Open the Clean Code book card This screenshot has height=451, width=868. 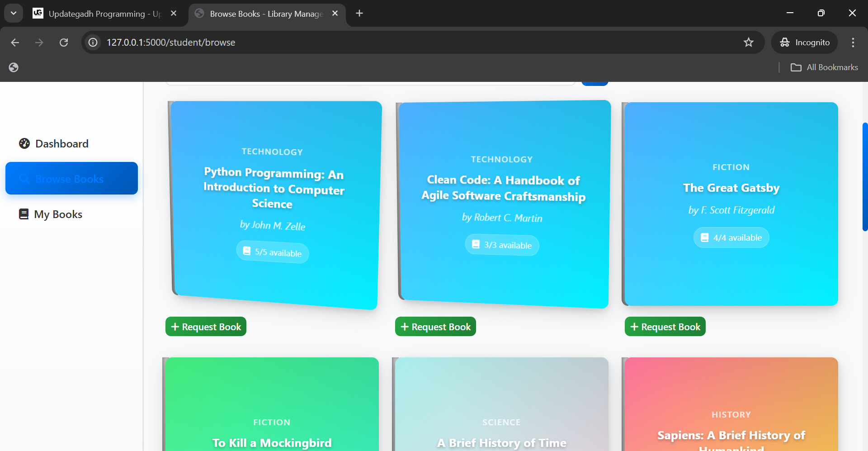click(503, 204)
